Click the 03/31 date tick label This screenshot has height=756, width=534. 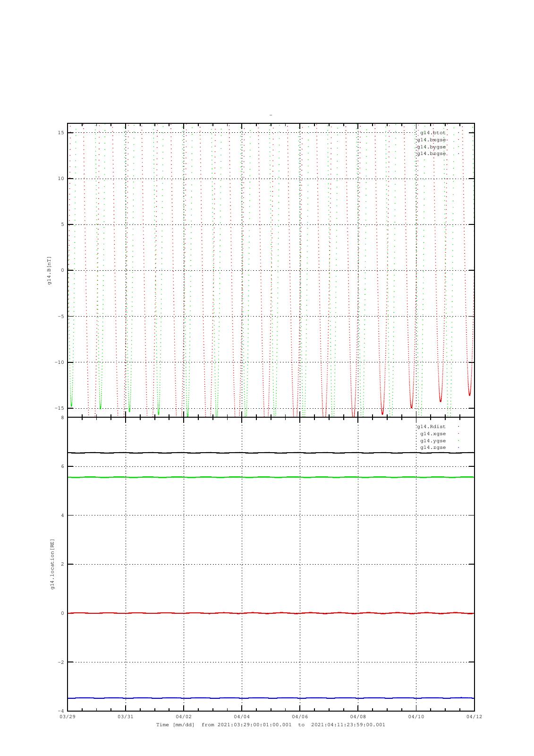point(126,717)
